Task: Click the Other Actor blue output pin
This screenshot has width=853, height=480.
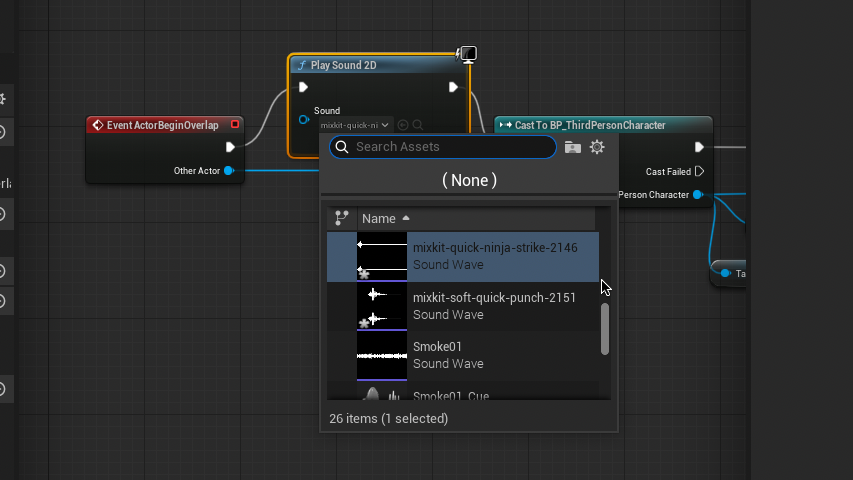Action: [x=229, y=171]
